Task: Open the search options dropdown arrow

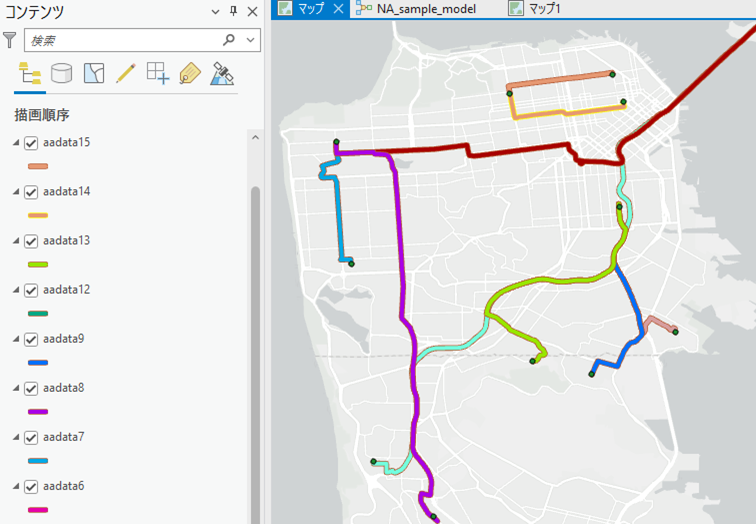Action: tap(250, 40)
